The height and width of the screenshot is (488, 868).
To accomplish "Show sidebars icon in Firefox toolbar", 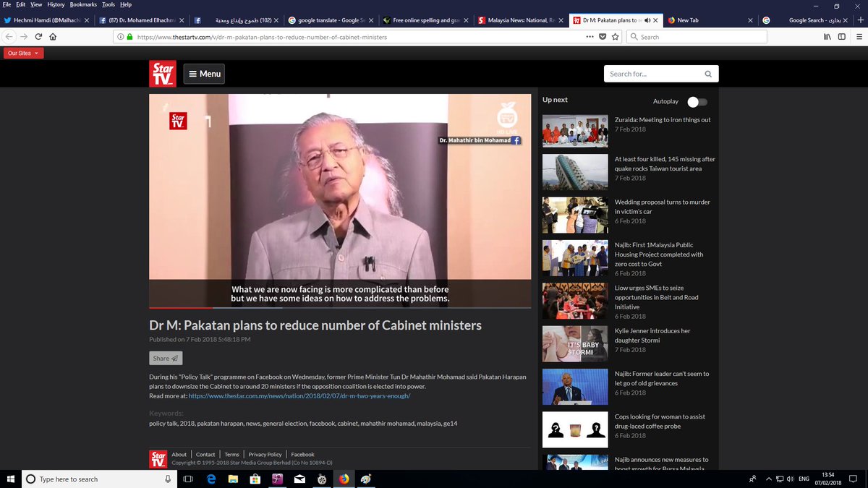I will tap(841, 36).
